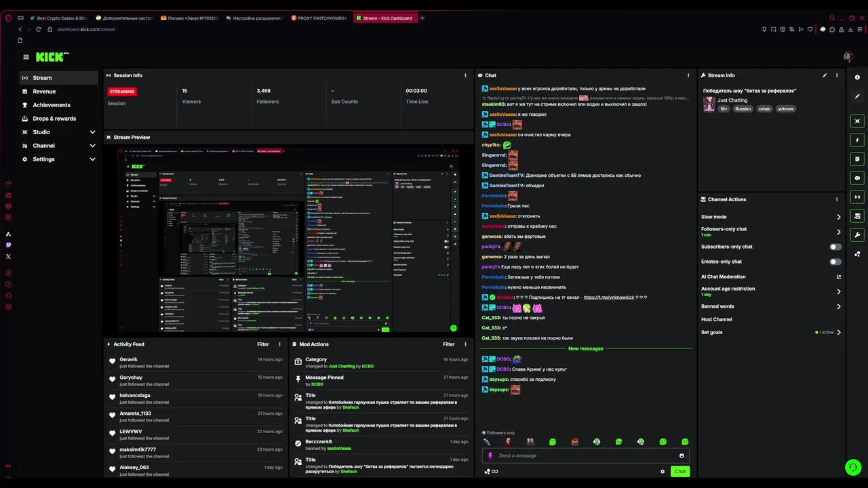Toggle the wrench widget icon in right toolbar

coord(857,235)
